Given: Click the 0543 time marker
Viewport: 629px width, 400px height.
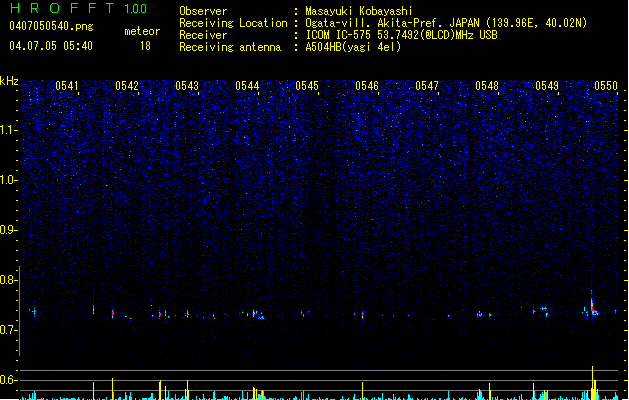Looking at the screenshot, I should [187, 86].
